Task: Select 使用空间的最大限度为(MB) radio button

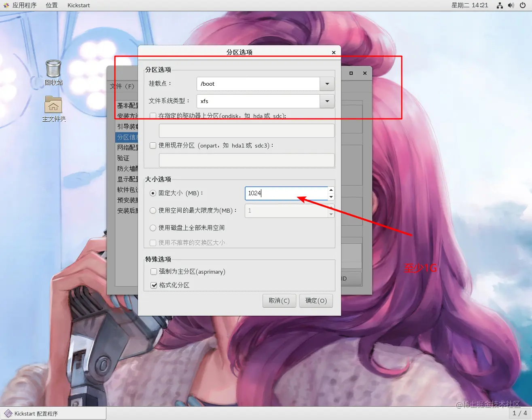Action: [x=153, y=211]
